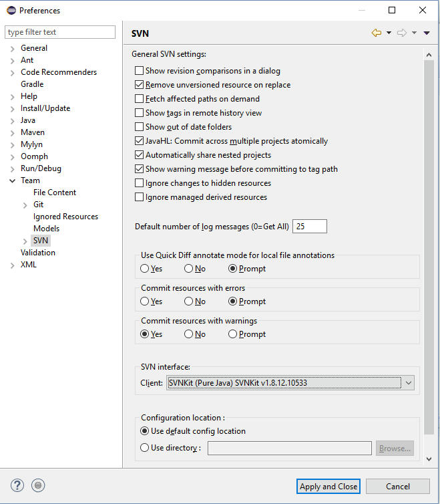Open Ignored Resources under Team
This screenshot has width=440, height=504.
(x=65, y=217)
